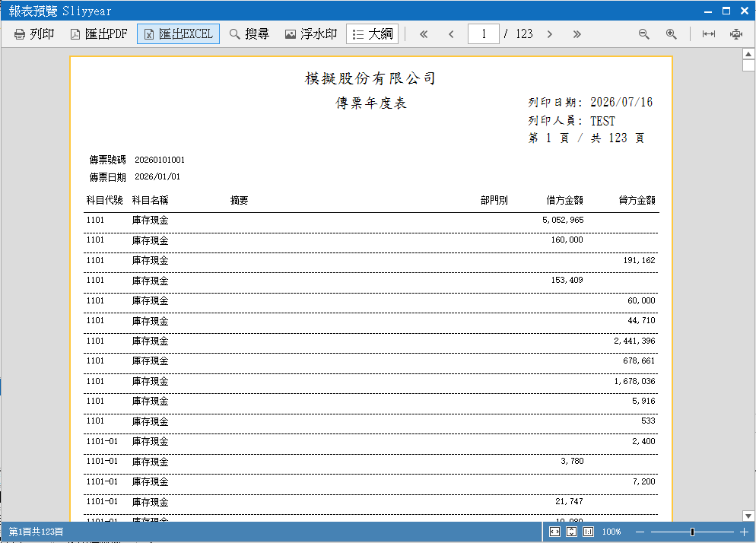Screen dimensions: 756x543
Task: Click the credit amount 2,400
Action: point(643,441)
